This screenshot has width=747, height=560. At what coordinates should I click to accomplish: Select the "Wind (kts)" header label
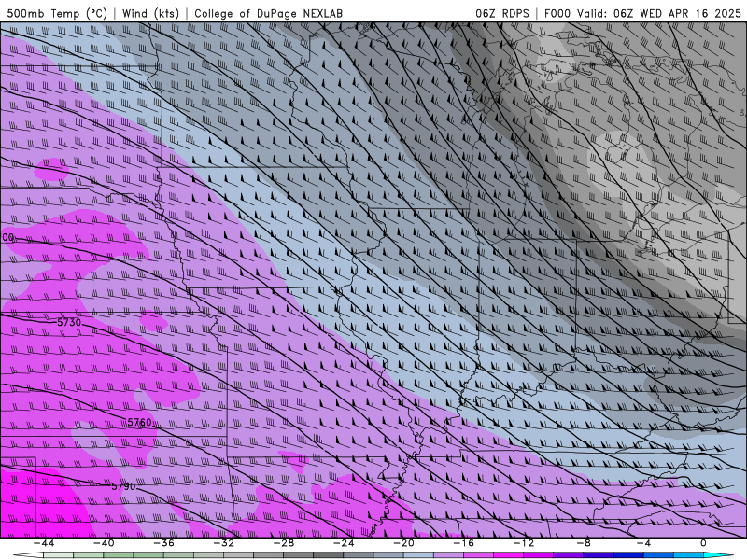pyautogui.click(x=150, y=13)
